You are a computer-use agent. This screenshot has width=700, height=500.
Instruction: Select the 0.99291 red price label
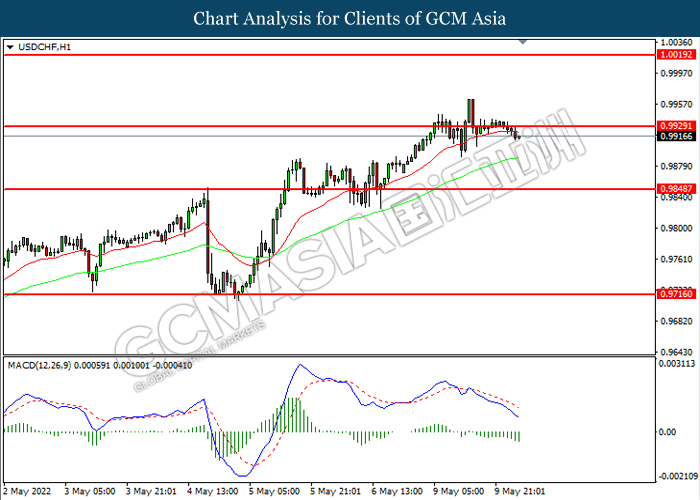click(x=676, y=126)
